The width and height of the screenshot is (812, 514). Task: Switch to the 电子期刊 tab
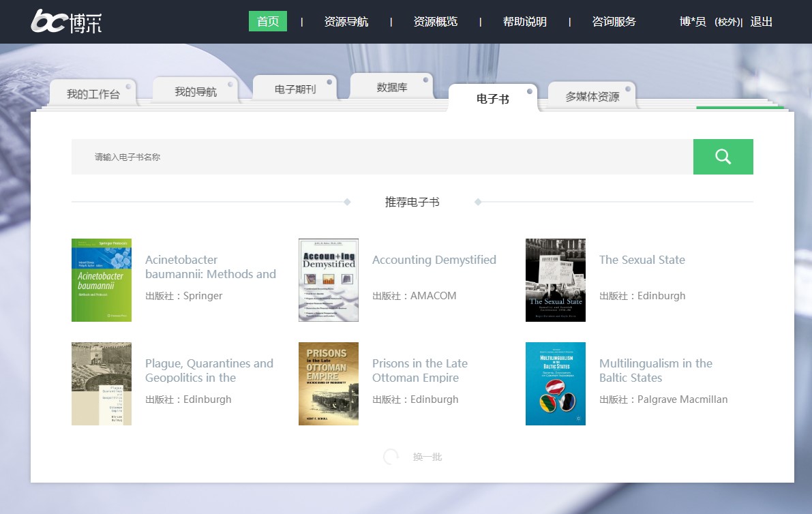click(x=295, y=89)
